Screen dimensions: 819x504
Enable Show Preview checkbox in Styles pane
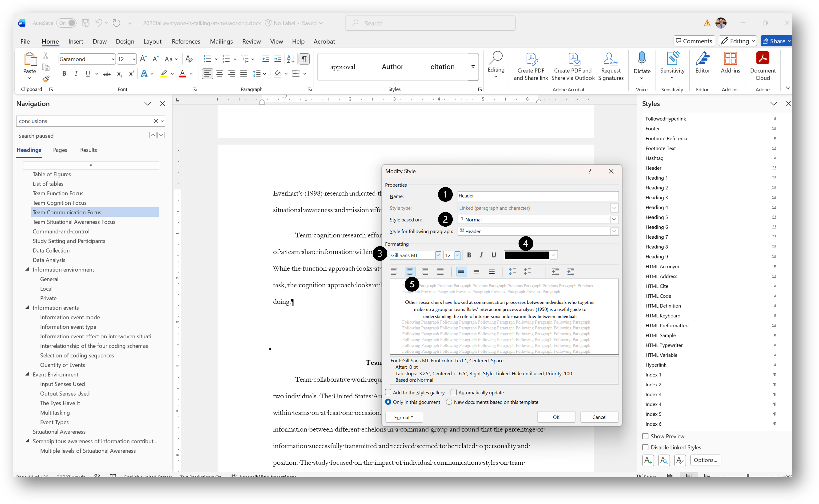pyautogui.click(x=645, y=436)
